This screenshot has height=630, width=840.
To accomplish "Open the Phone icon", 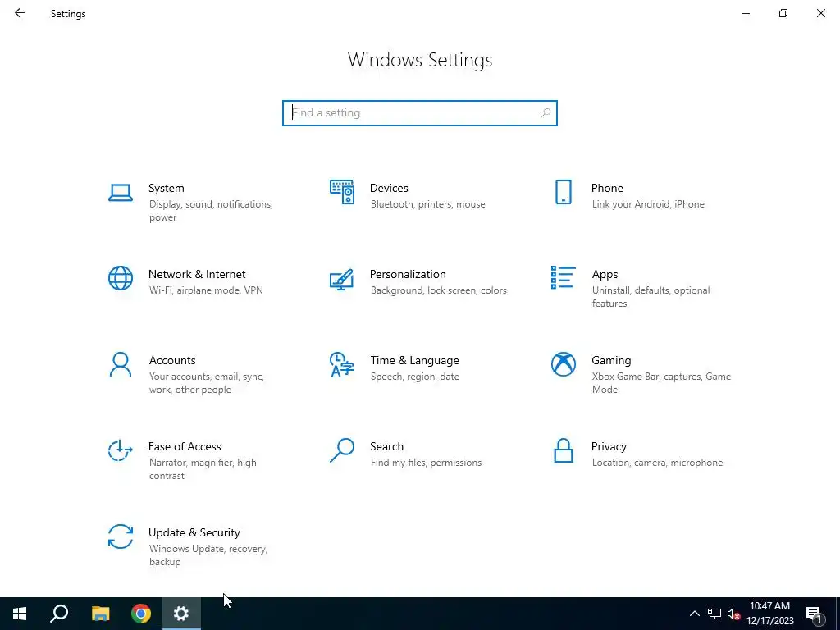I will [x=563, y=192].
